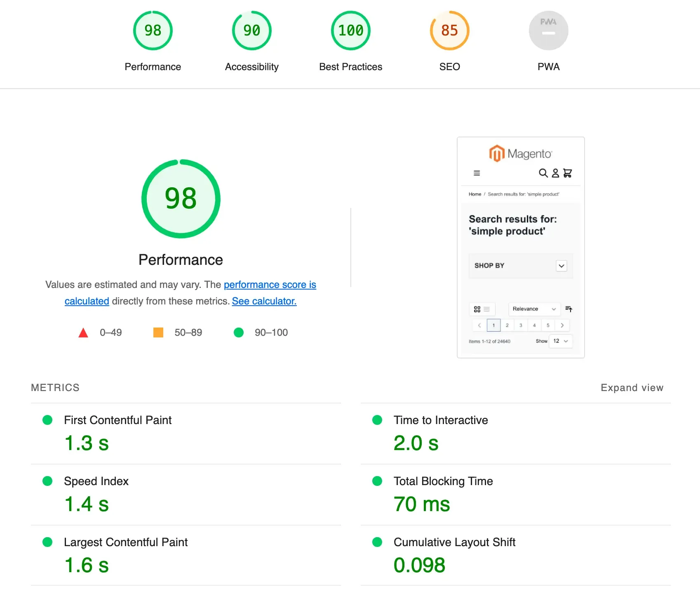
Task: Expand the Time to Interactive metric
Action: point(440,420)
